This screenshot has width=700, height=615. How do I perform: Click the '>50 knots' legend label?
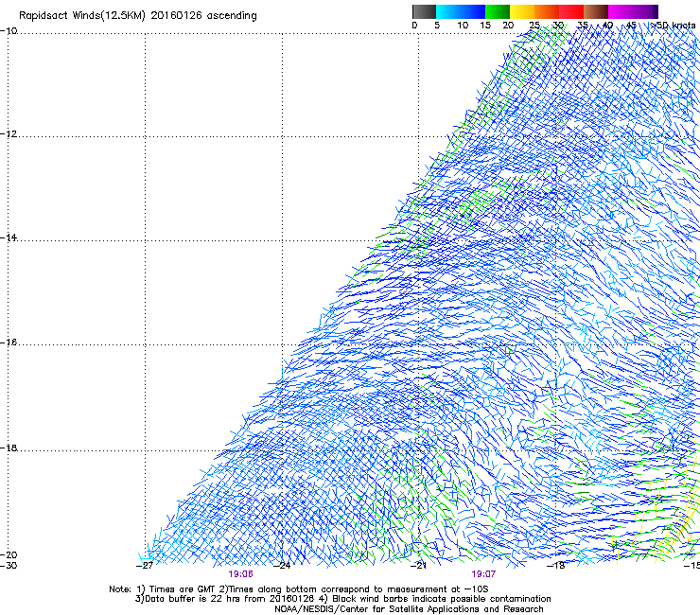[x=673, y=26]
